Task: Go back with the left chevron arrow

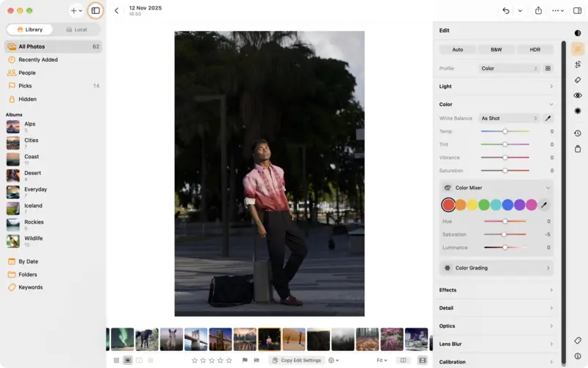Action: coord(116,10)
